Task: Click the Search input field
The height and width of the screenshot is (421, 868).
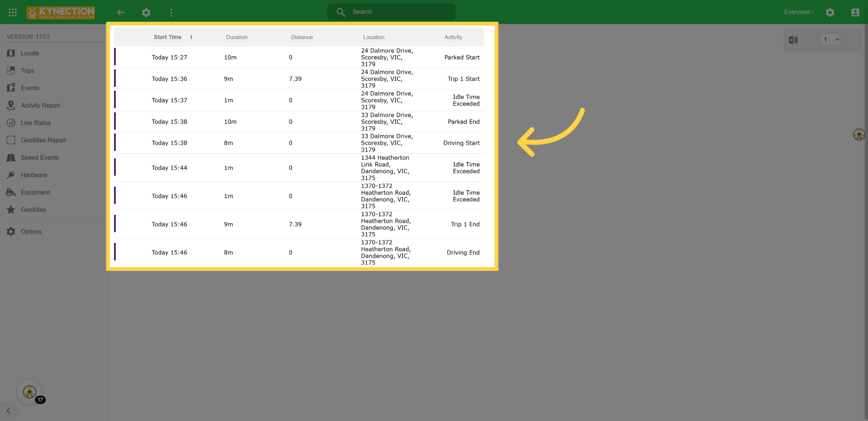Action: click(391, 12)
